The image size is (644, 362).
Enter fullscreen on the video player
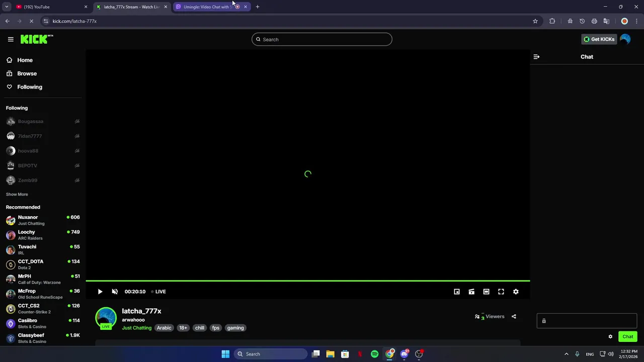pyautogui.click(x=501, y=292)
